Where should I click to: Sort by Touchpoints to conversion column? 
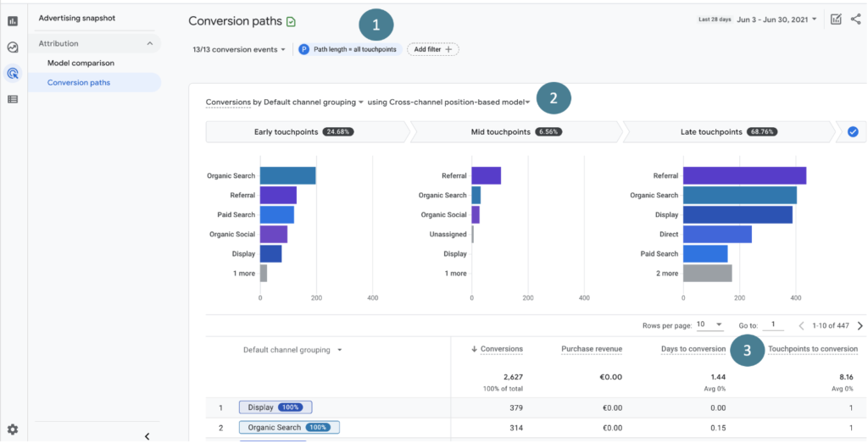click(x=813, y=349)
